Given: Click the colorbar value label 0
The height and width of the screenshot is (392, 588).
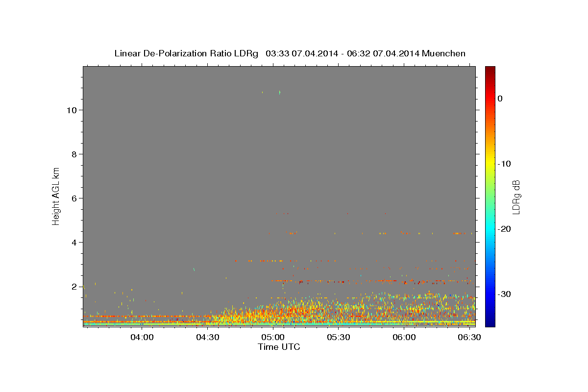Looking at the screenshot, I should [x=500, y=98].
